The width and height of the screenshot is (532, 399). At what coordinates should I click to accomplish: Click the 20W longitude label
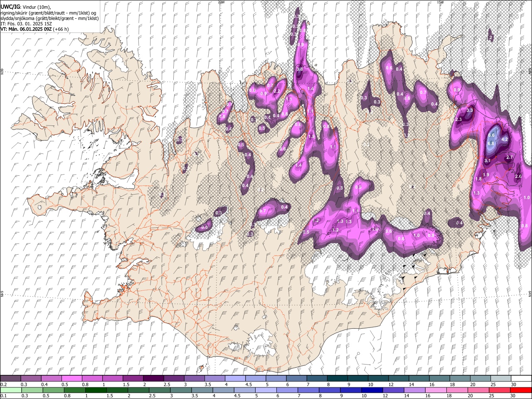coord(221,2)
